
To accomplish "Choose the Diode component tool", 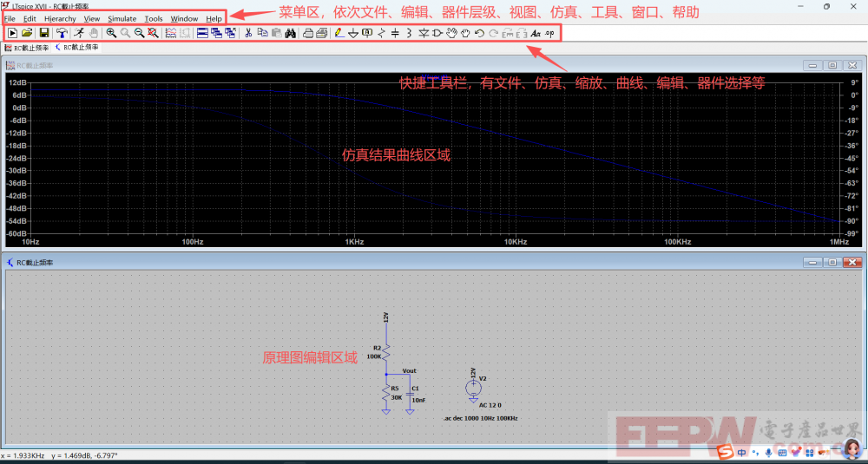I will point(424,33).
